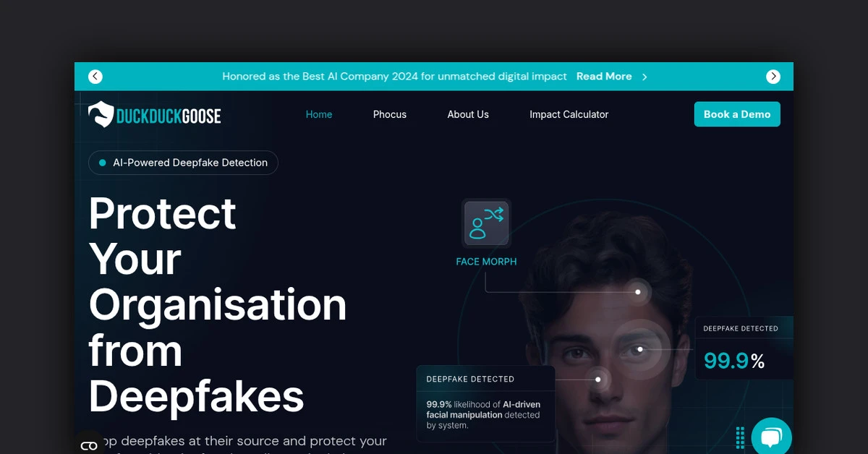Follow the Read More link
The width and height of the screenshot is (868, 454).
pyautogui.click(x=604, y=77)
